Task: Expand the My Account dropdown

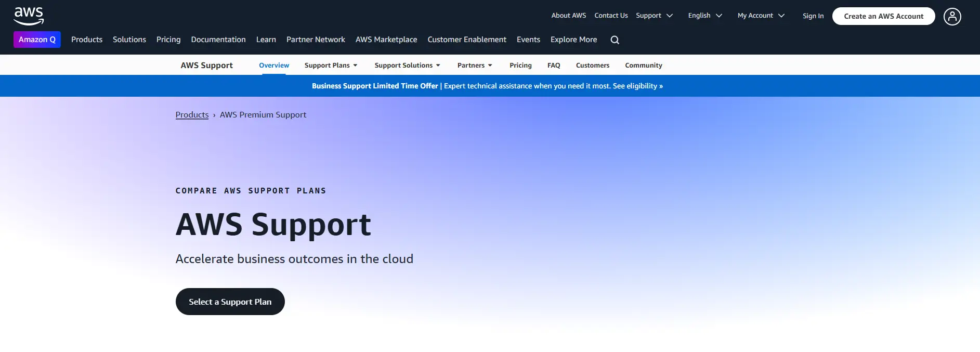Action: click(761, 16)
